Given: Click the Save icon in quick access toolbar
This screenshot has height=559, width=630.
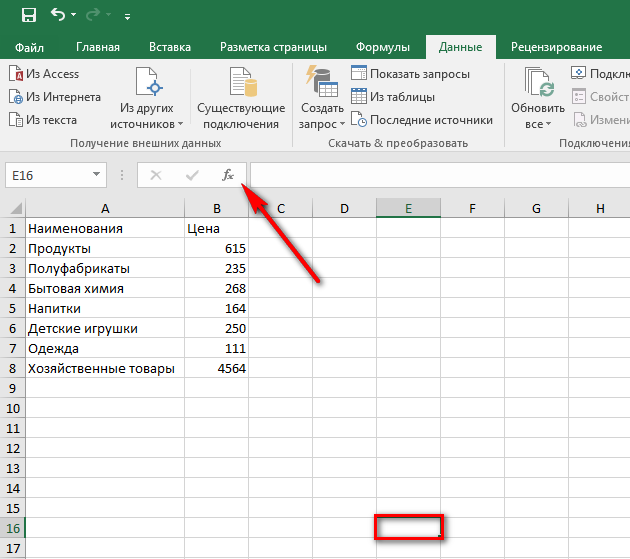Looking at the screenshot, I should tap(28, 15).
